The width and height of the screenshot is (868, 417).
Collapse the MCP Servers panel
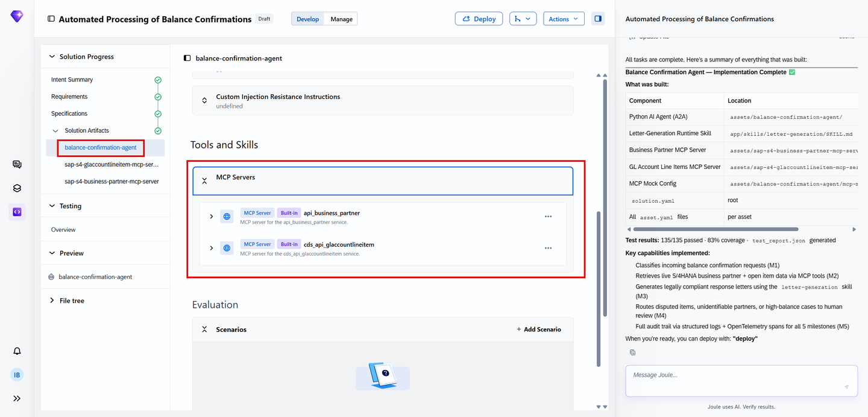pyautogui.click(x=204, y=180)
